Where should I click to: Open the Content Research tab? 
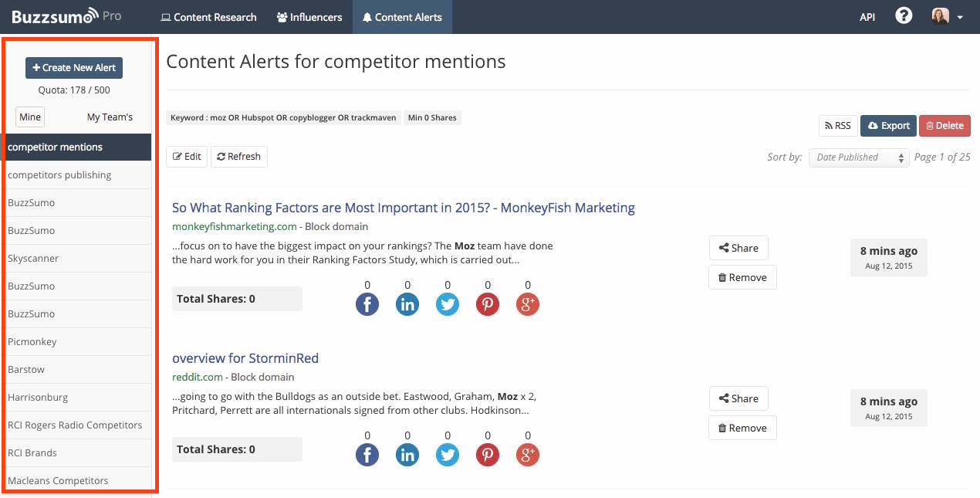208,17
